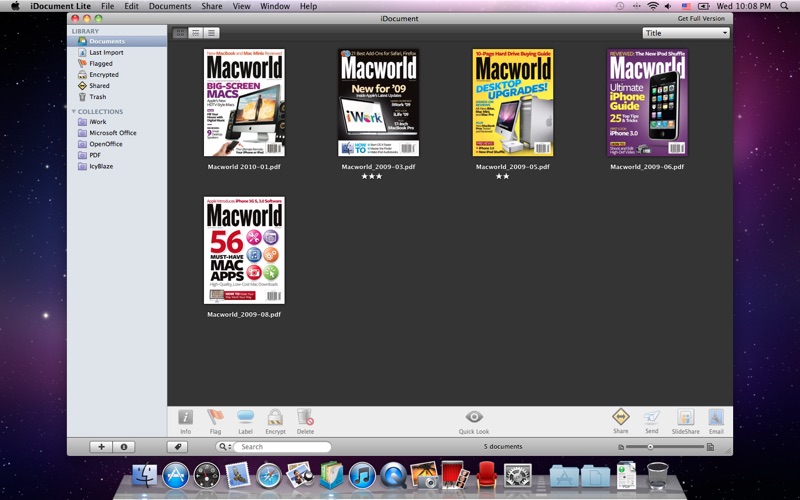Open the Title sort dropdown

[686, 33]
